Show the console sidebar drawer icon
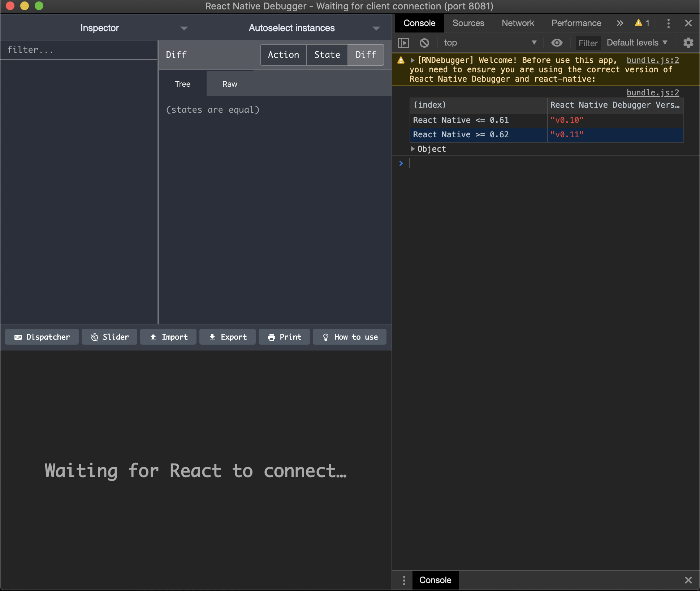This screenshot has height=591, width=700. pyautogui.click(x=404, y=43)
